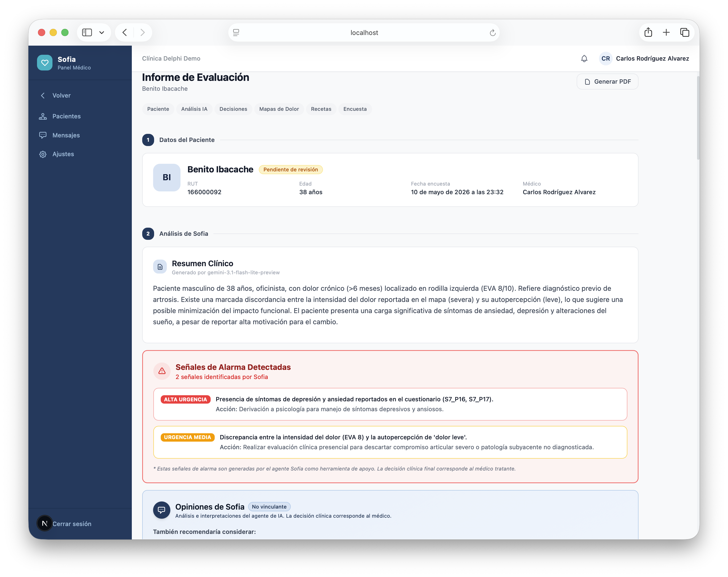The height and width of the screenshot is (577, 728).
Task: Click the ALTA URGENCIA badge
Action: (185, 399)
